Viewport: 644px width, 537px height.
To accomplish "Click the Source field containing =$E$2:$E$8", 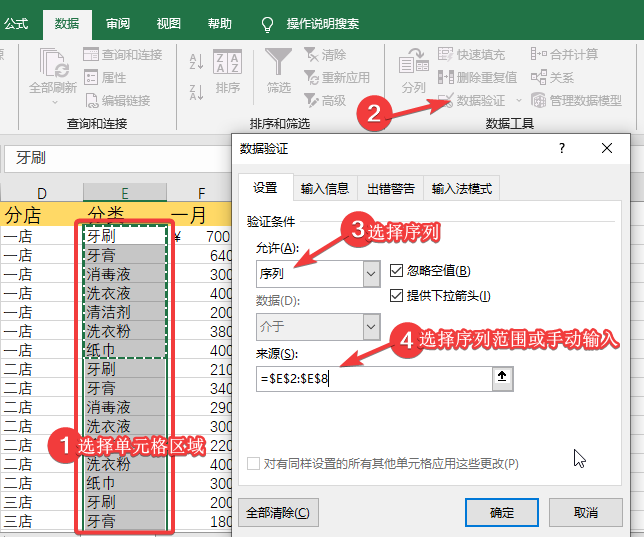I will [x=374, y=378].
